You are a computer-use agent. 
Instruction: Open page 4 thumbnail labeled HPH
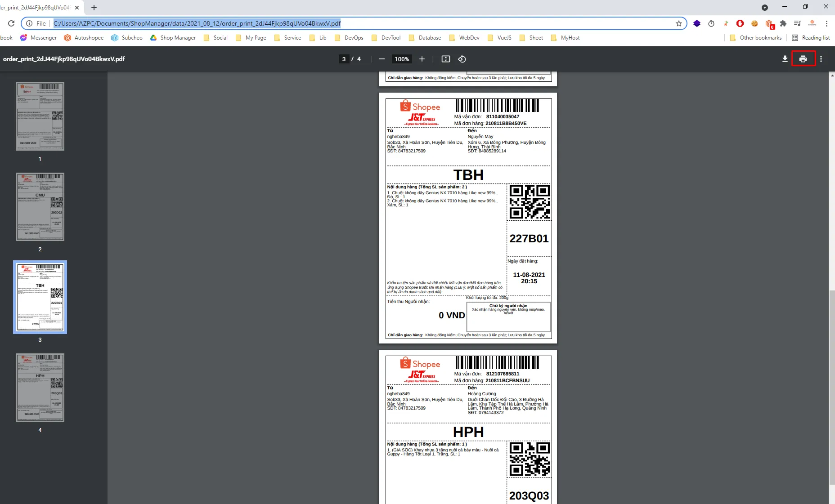click(x=40, y=388)
